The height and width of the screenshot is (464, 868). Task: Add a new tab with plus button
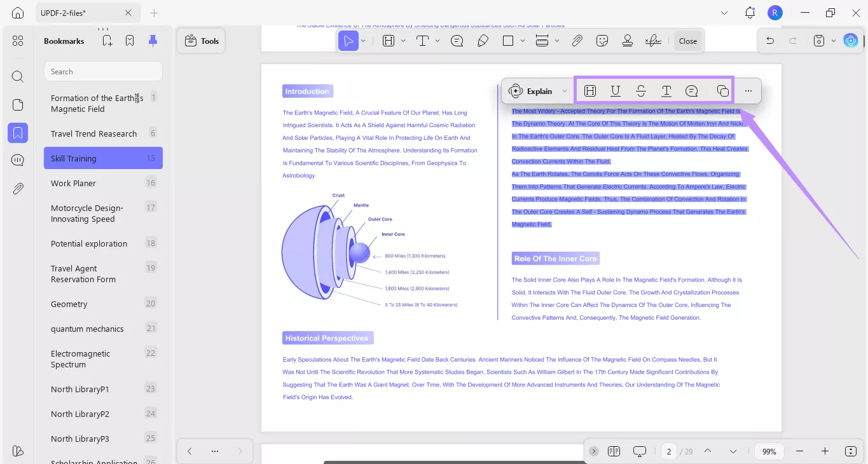(x=154, y=13)
